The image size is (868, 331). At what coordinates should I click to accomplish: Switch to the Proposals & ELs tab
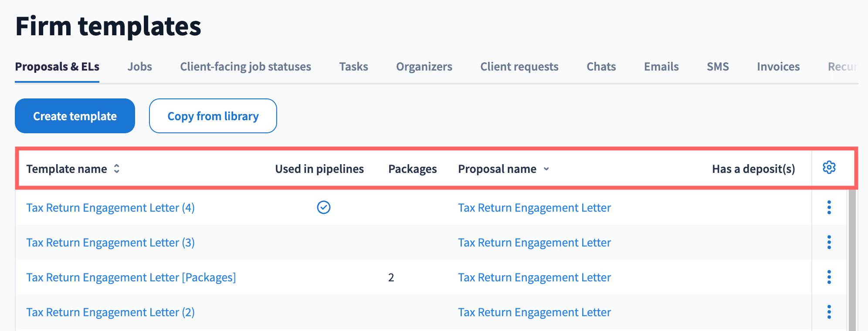[x=57, y=67]
